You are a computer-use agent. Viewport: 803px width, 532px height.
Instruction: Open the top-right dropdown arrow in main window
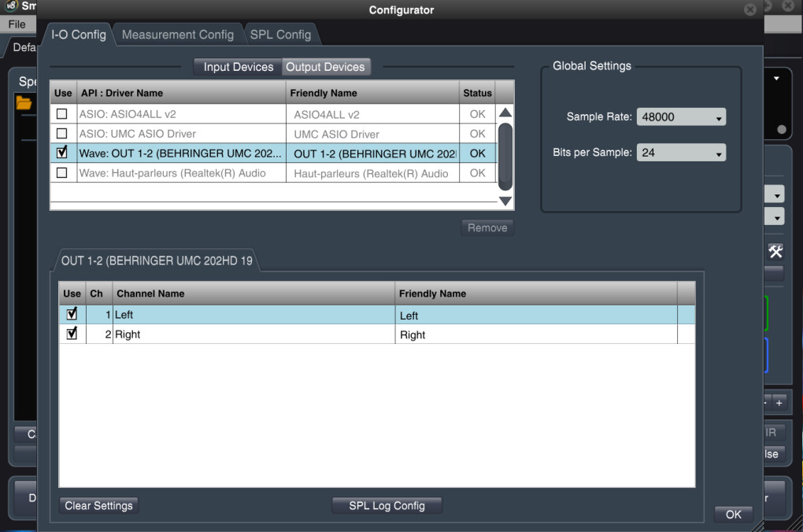pyautogui.click(x=776, y=79)
